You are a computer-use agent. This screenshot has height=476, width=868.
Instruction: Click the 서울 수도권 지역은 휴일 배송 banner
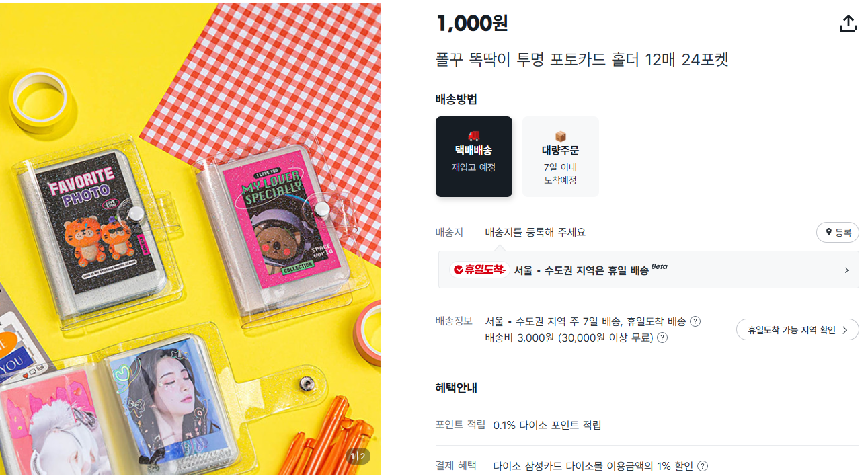coord(649,270)
